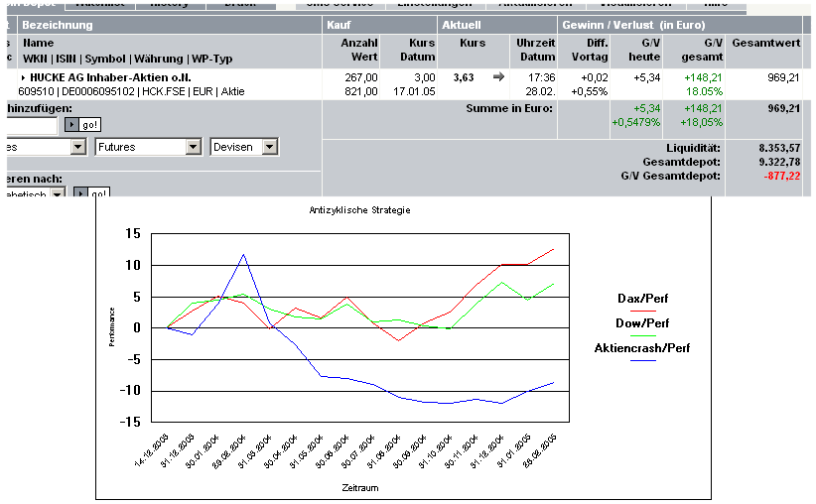816x504 pixels.
Task: Click the red line swatch under Dax/Perf
Action: (x=642, y=310)
